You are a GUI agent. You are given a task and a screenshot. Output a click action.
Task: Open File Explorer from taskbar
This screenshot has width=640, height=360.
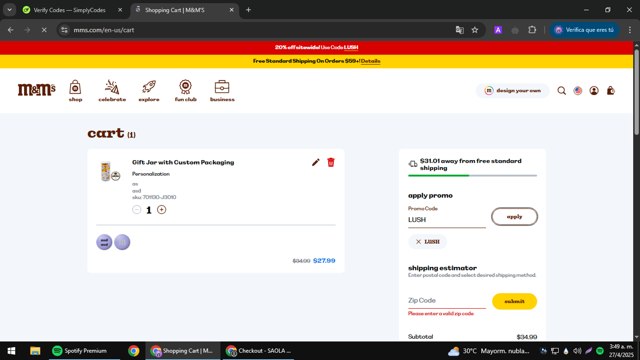coord(35,351)
